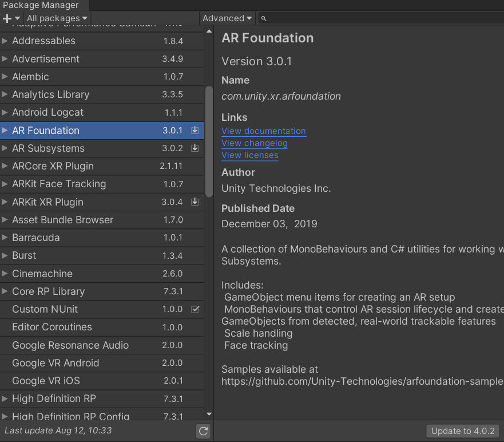Select the Barracuda package name

pos(36,238)
